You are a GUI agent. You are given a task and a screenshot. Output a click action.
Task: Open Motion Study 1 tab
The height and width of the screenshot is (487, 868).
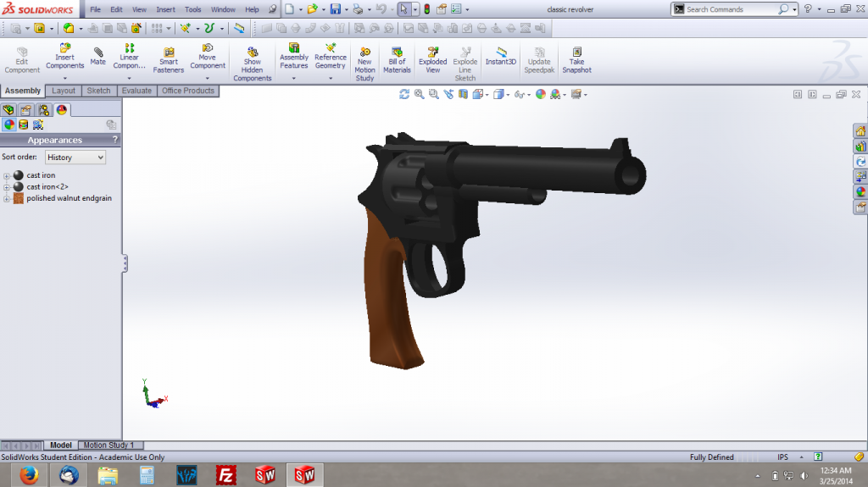click(110, 445)
